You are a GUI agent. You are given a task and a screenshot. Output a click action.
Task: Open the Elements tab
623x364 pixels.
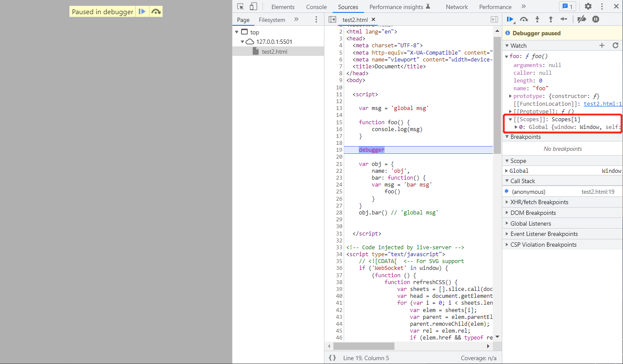pos(283,7)
